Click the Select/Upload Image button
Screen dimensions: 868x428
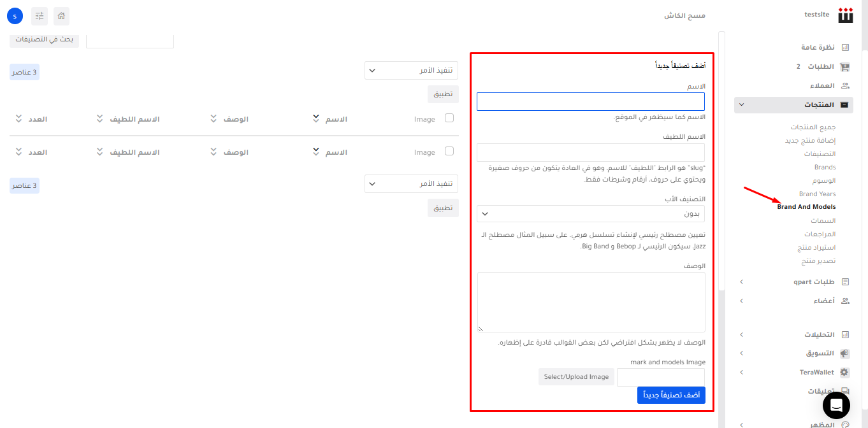pos(576,377)
